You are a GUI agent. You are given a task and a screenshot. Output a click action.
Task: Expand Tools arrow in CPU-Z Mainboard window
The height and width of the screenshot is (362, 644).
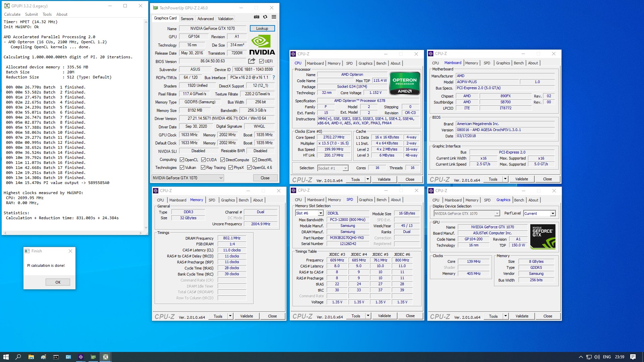(x=505, y=179)
